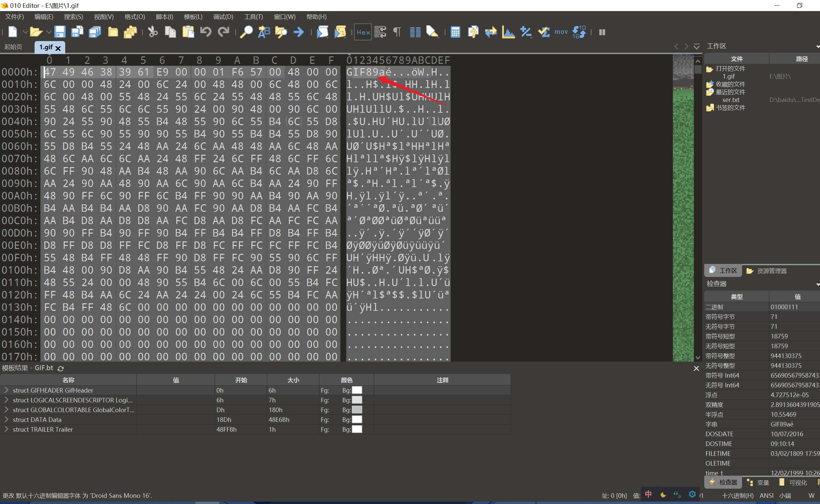Click the Undo arrow icon
820x504 pixels.
(x=205, y=32)
